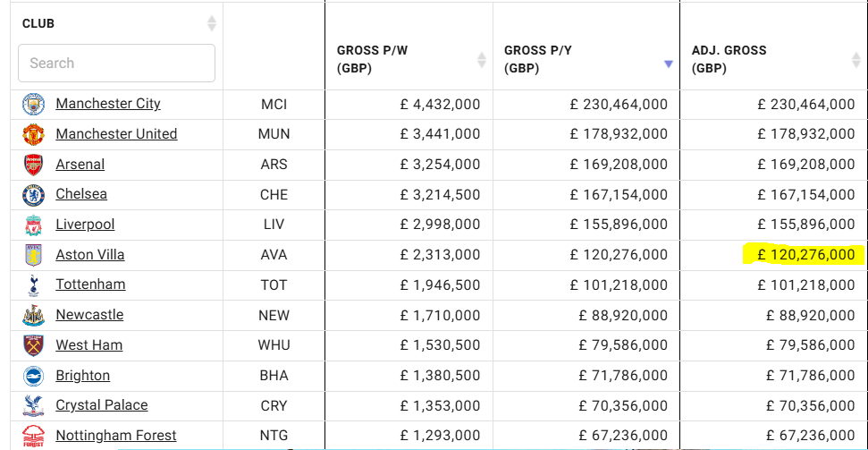The height and width of the screenshot is (450, 868).
Task: Click the Arsenal club crest icon
Action: 33,165
